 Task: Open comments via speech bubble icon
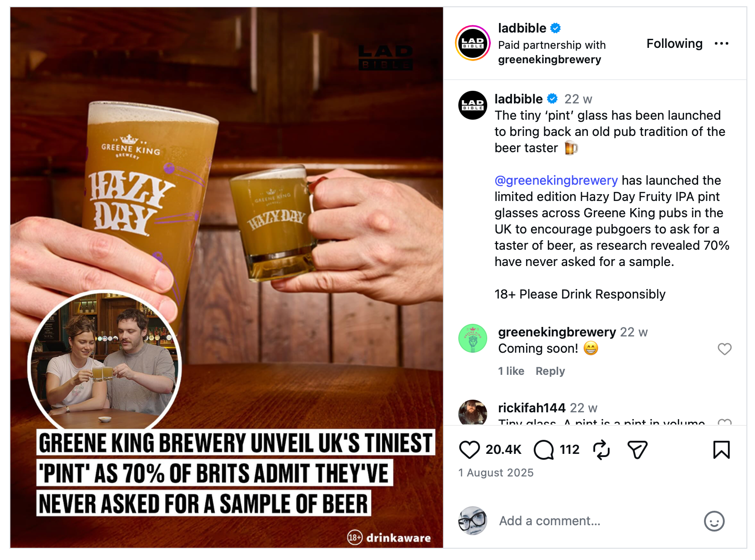(x=544, y=450)
